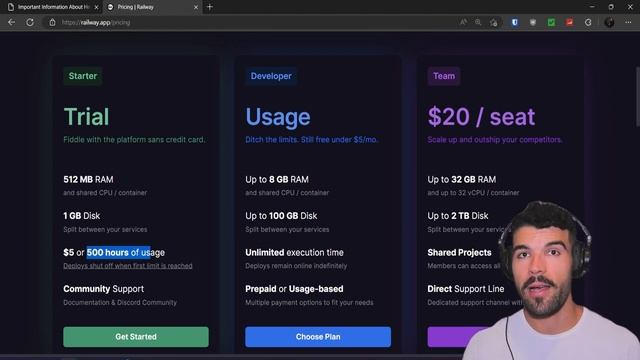640x360 pixels.
Task: Click 'Up to 2 TB Disk' text
Action: point(458,216)
